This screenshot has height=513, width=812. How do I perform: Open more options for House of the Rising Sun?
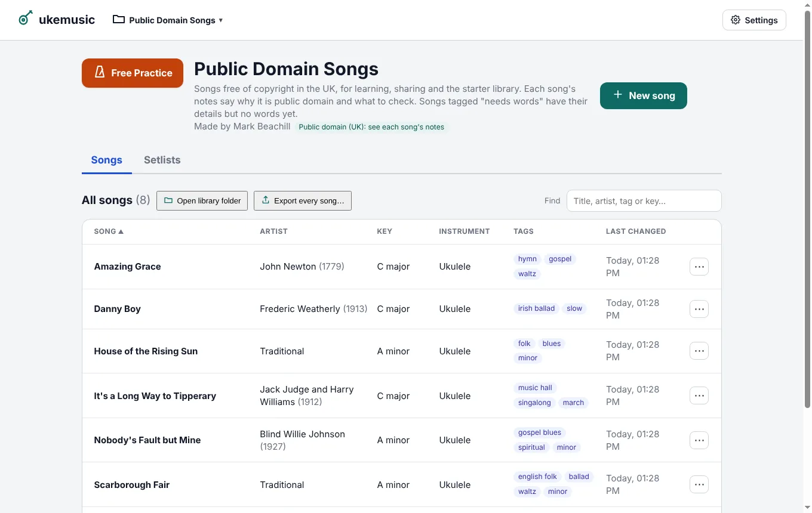click(699, 351)
